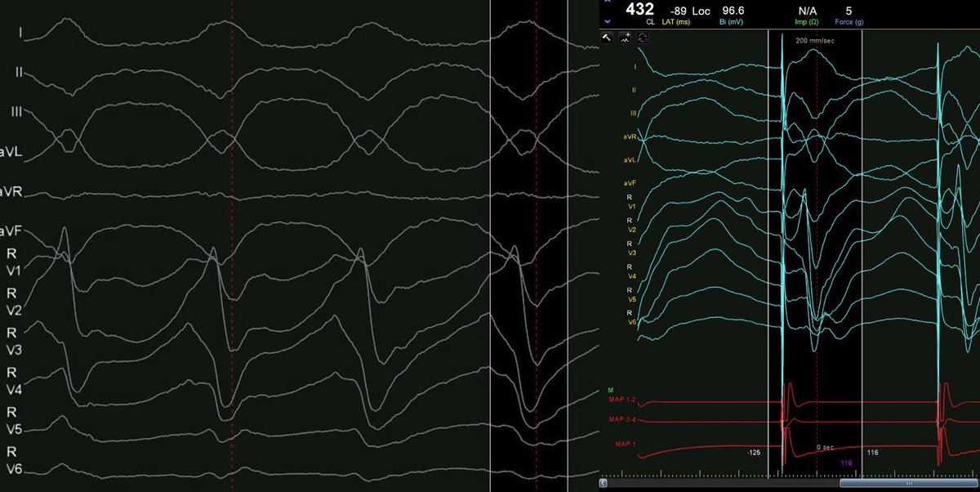The width and height of the screenshot is (980, 492).
Task: Click the yellow aVF label in cyan panel
Action: pyautogui.click(x=630, y=183)
